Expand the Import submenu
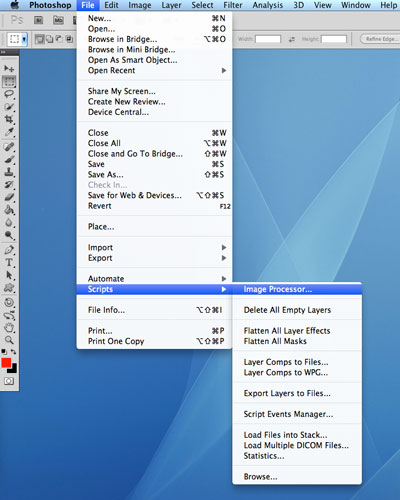400x500 pixels. click(154, 247)
